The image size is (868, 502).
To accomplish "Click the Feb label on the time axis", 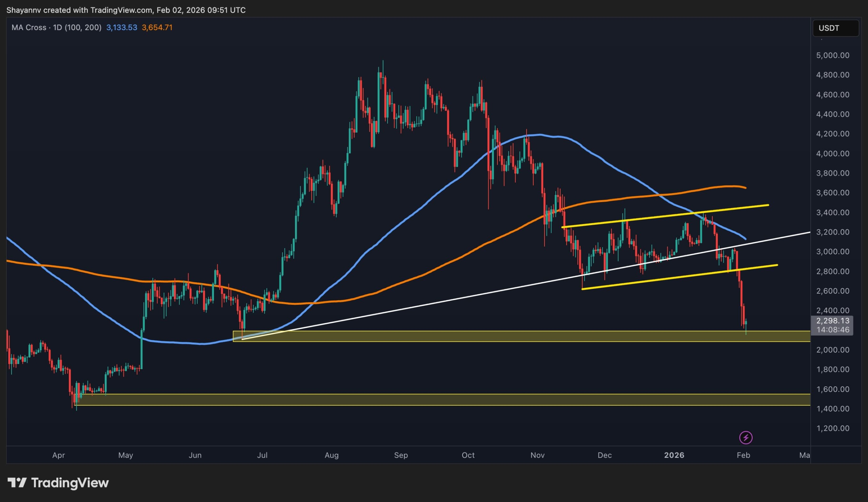I will (744, 455).
